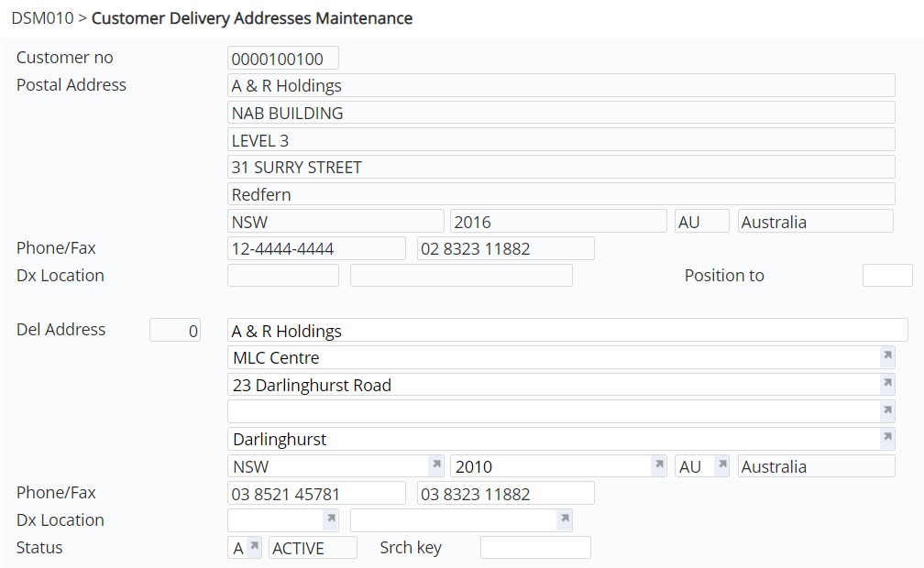Focus the Del Address number field
Image resolution: width=924 pixels, height=568 pixels.
pyautogui.click(x=175, y=331)
